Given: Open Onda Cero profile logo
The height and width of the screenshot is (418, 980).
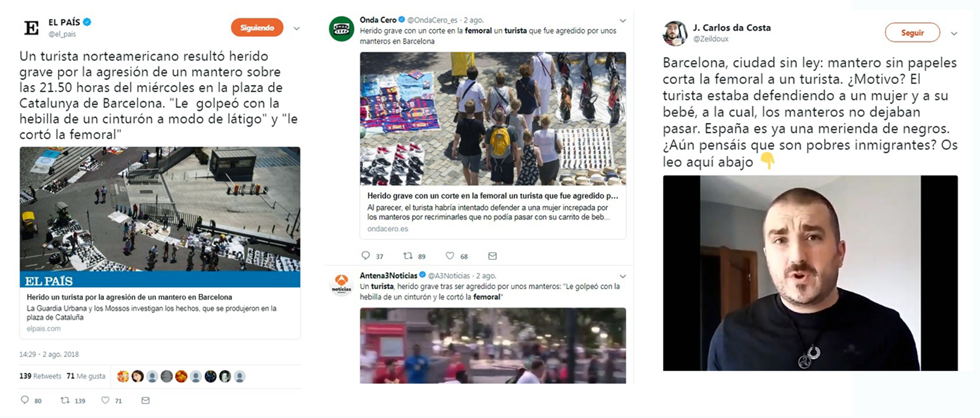Looking at the screenshot, I should coord(341,29).
